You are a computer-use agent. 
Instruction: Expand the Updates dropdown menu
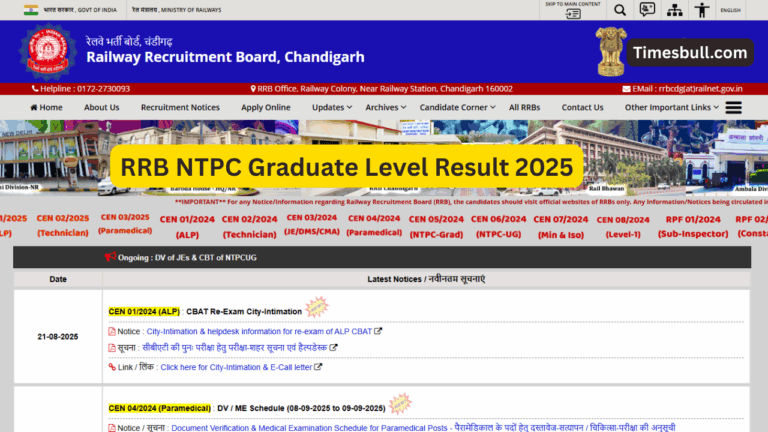click(x=332, y=107)
